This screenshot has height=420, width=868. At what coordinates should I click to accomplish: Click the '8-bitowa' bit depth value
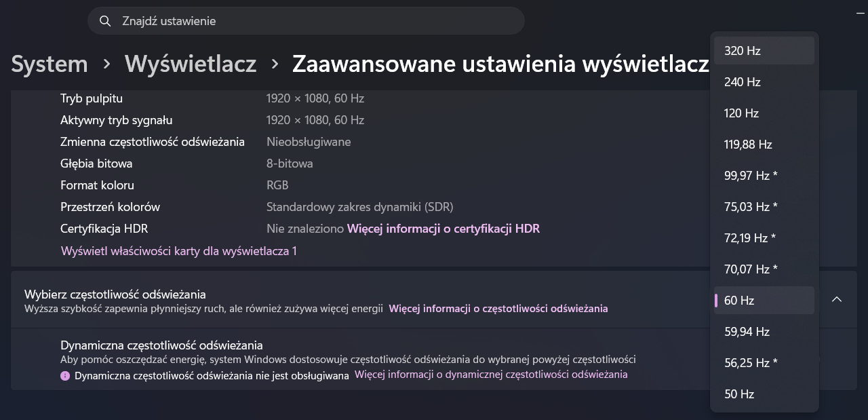point(290,164)
